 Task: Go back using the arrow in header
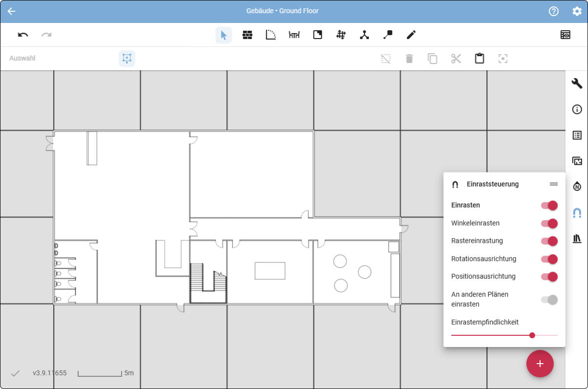click(x=12, y=11)
